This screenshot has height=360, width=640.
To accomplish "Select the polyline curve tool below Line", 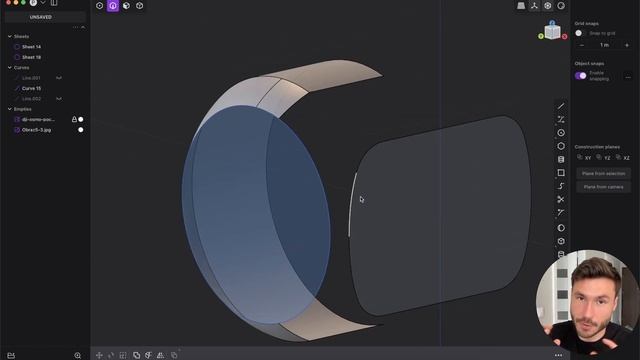I will coord(561,120).
